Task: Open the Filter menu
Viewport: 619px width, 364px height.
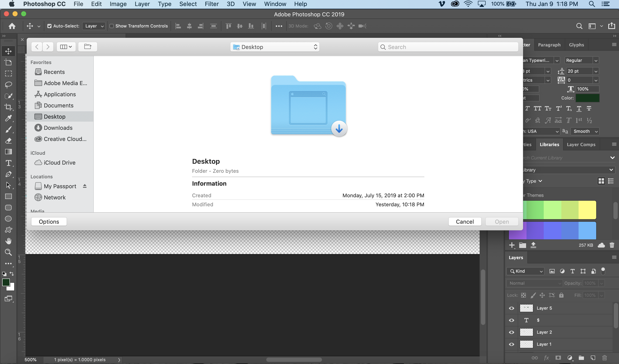Action: (x=211, y=4)
